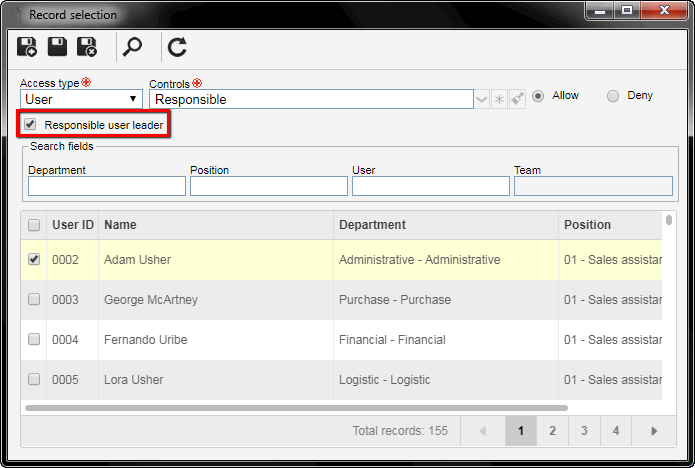This screenshot has height=468, width=695.
Task: Click the horizontal scrollbar under the table
Action: pyautogui.click(x=296, y=408)
